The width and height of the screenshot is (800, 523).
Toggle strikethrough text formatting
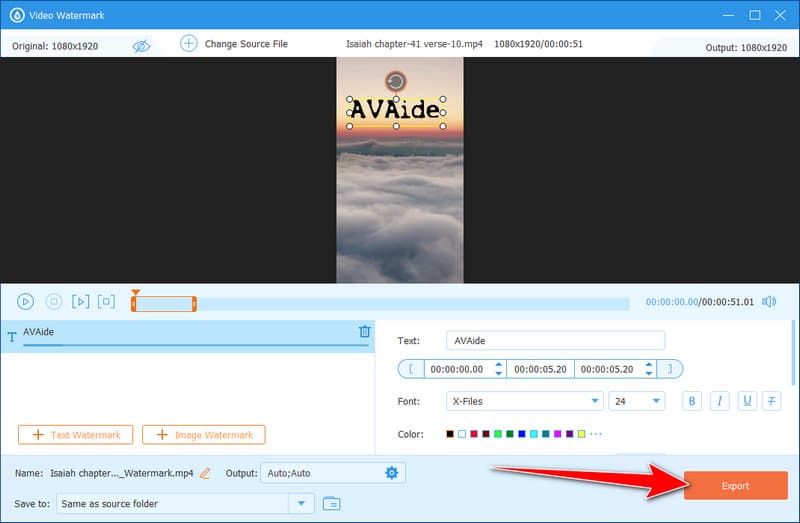[771, 401]
